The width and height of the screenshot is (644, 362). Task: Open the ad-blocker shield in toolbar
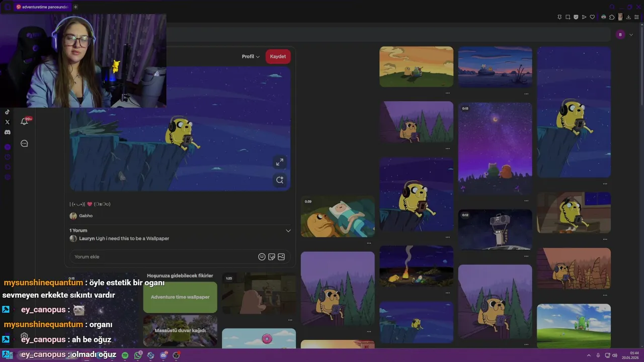click(x=576, y=17)
